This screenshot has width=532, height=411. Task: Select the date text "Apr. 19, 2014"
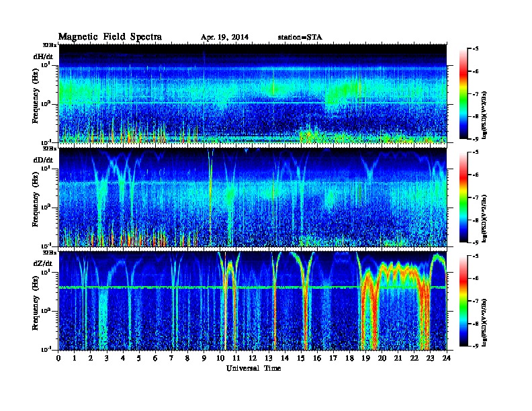224,38
